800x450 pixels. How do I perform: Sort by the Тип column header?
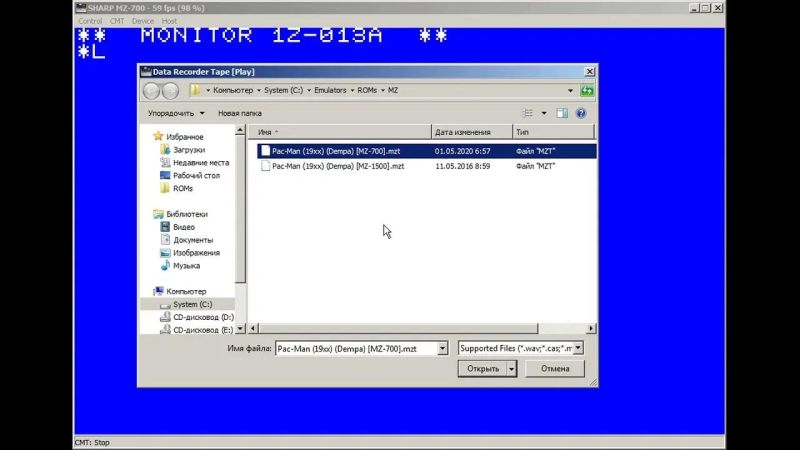tap(554, 132)
